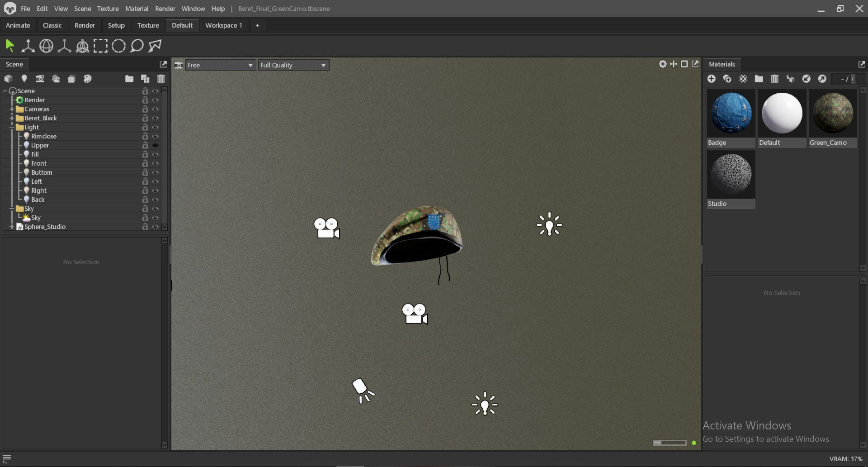Image resolution: width=868 pixels, height=467 pixels.
Task: Choose the Translate transform tool
Action: click(x=28, y=46)
